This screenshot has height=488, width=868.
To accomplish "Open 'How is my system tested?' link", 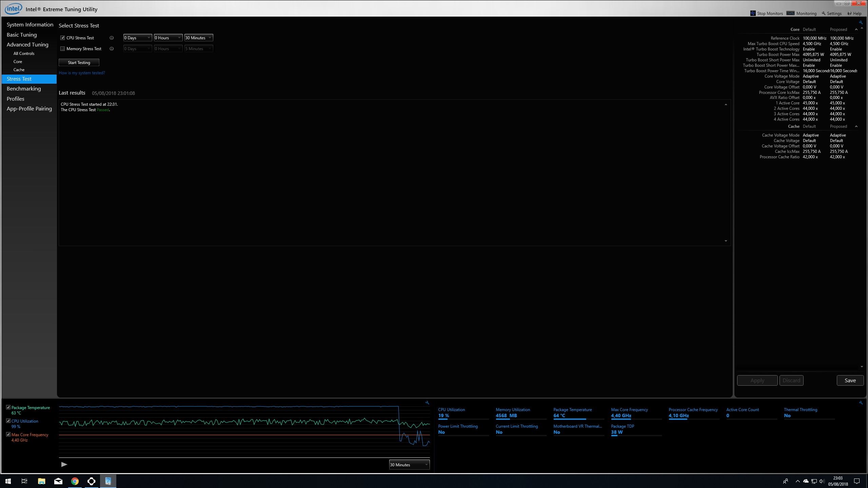I will coord(82,73).
